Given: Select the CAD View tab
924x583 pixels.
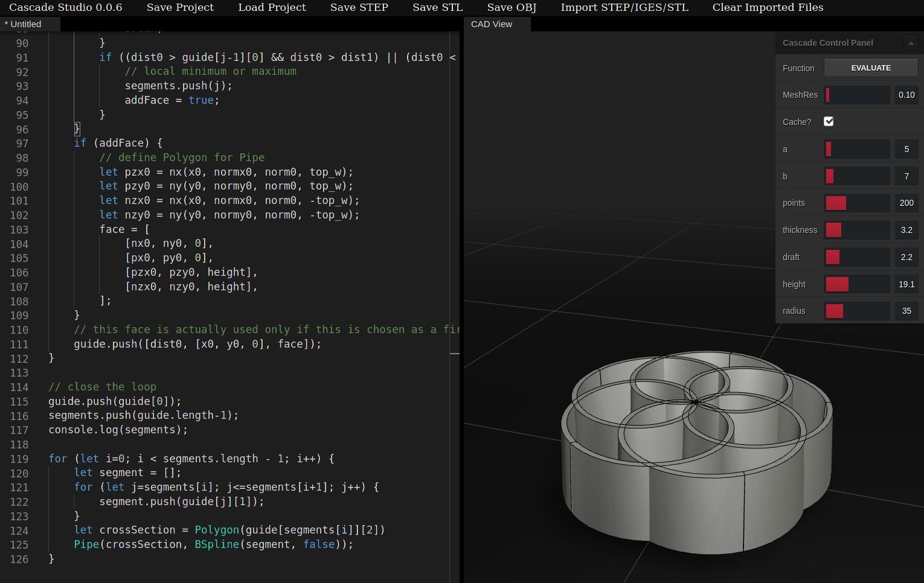Looking at the screenshot, I should [x=497, y=24].
